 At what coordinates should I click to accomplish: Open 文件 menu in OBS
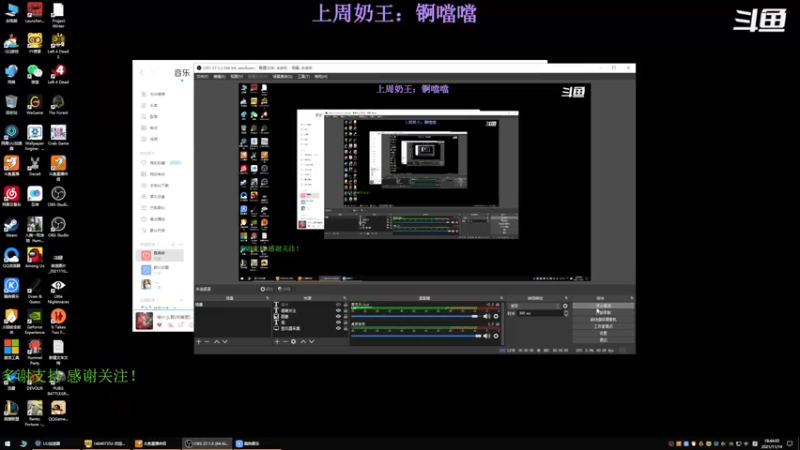(203, 77)
